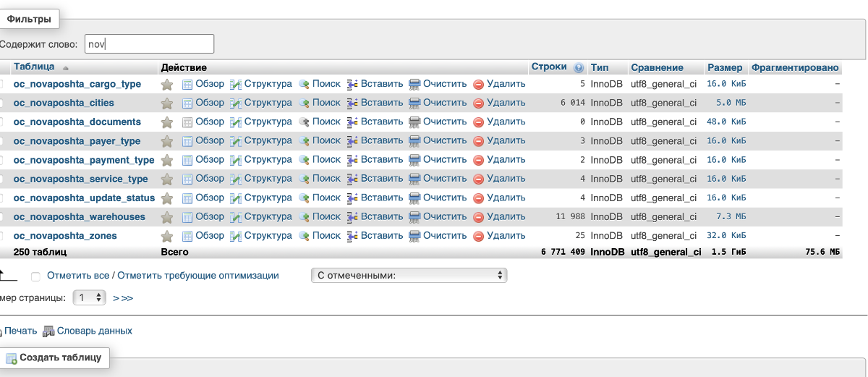Open table oc_novaposhta_zones
This screenshot has height=377, width=868.
[x=65, y=235]
